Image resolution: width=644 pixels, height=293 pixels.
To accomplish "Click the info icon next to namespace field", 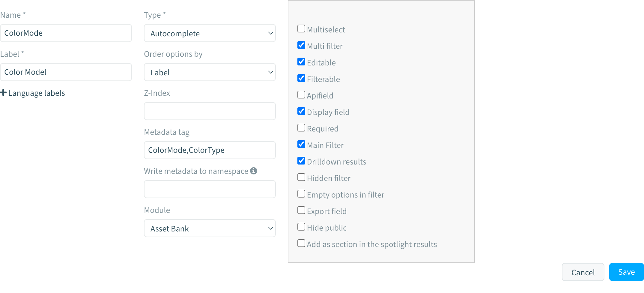I will click(x=254, y=171).
